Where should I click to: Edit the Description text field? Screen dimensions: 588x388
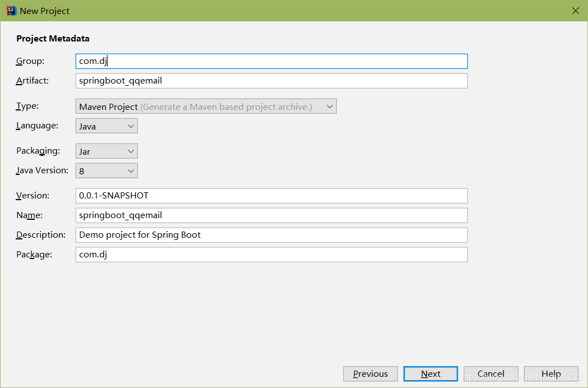pyautogui.click(x=271, y=235)
